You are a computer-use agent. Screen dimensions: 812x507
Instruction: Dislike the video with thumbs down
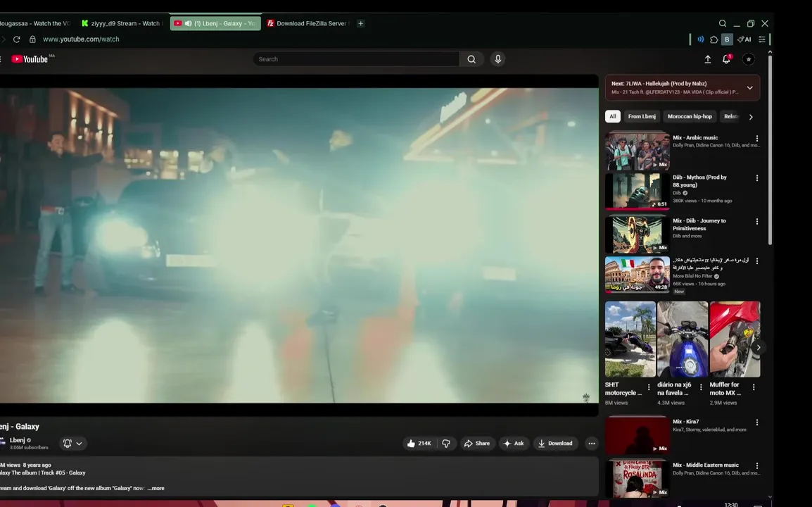[x=446, y=443]
